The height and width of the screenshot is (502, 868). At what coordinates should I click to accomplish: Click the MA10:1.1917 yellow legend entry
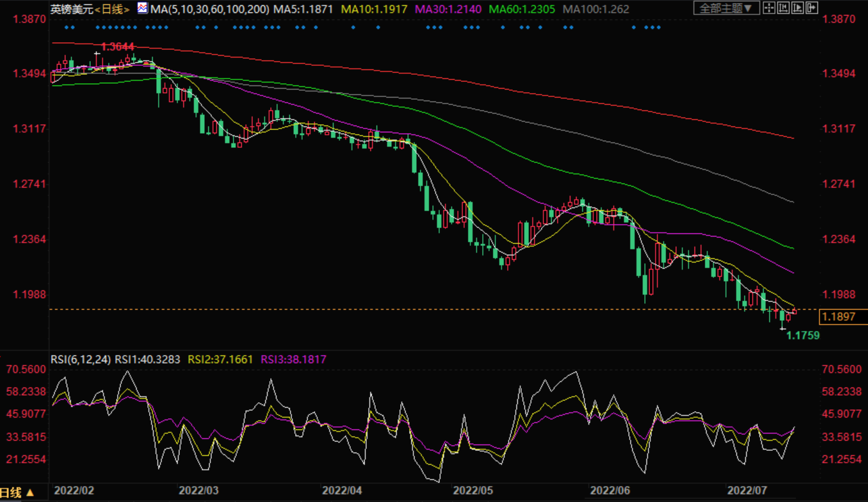tap(374, 10)
